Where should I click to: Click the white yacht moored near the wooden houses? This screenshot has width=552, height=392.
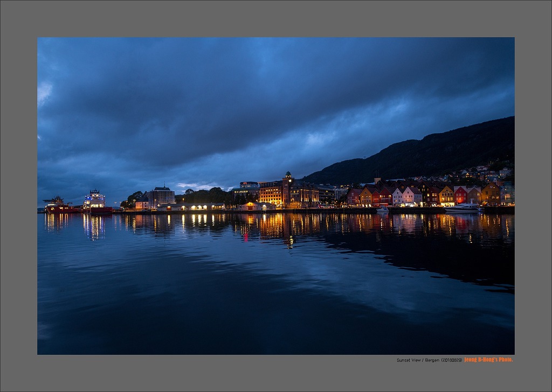click(462, 208)
